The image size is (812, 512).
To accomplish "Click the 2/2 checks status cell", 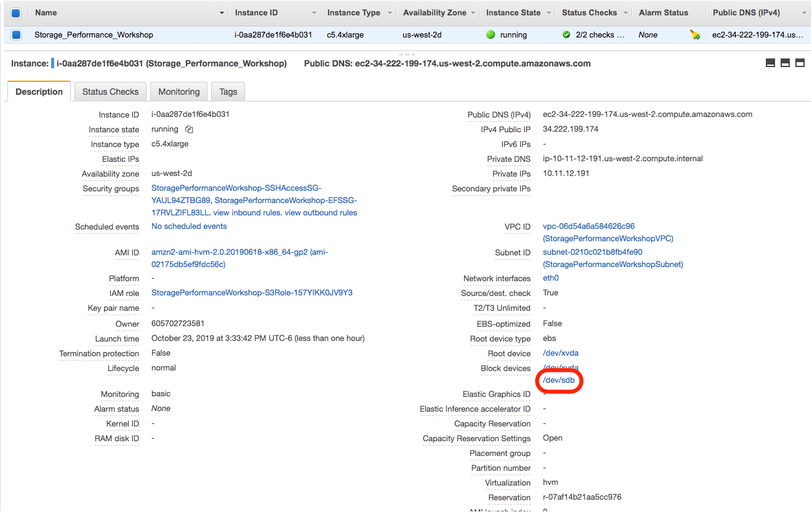I will coord(600,35).
